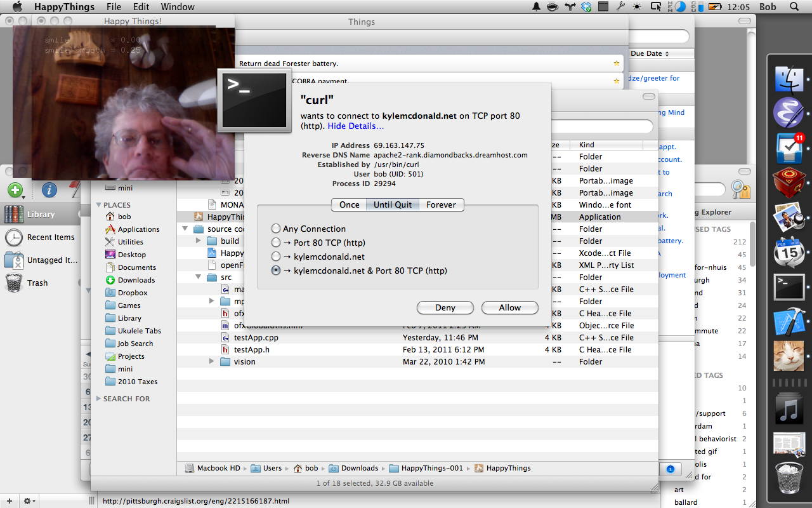This screenshot has height=508, width=812.
Task: Open the Window menu in menu bar
Action: 177,7
